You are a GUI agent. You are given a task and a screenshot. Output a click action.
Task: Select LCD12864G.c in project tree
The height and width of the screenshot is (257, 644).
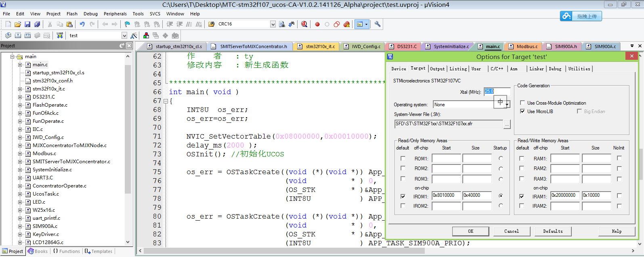click(x=48, y=242)
